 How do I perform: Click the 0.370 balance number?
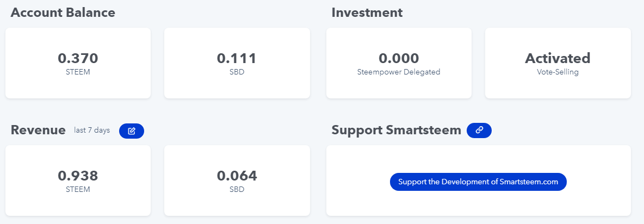[78, 58]
